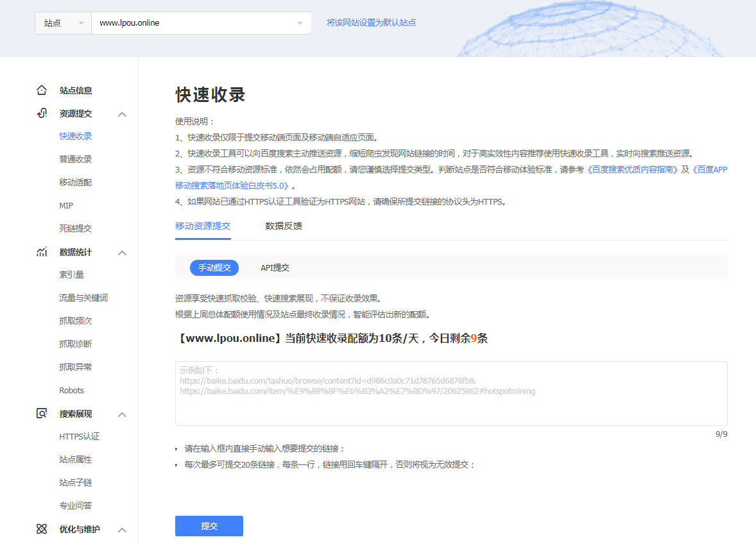756x544 pixels.
Task: Open the Robots sidebar entry
Action: coord(71,390)
